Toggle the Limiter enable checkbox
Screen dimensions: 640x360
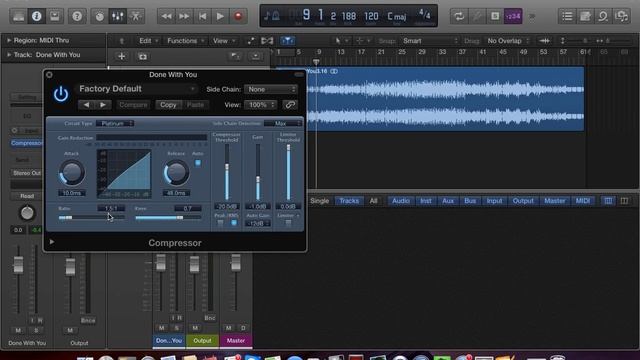pyautogui.click(x=288, y=223)
